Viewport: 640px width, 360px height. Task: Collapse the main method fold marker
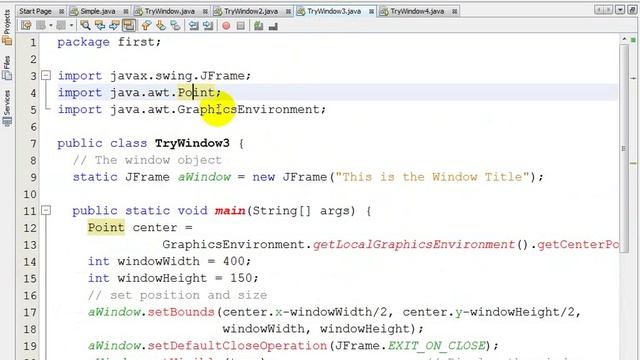[x=46, y=211]
